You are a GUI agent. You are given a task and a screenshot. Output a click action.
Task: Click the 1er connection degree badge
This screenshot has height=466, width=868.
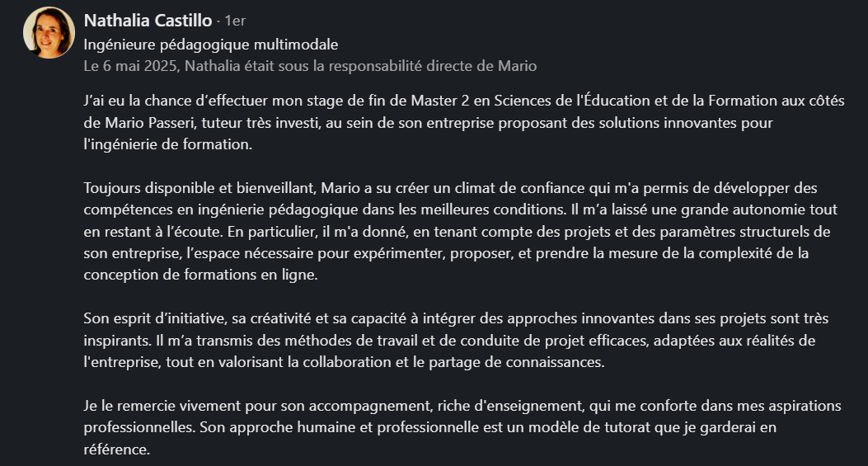(235, 21)
